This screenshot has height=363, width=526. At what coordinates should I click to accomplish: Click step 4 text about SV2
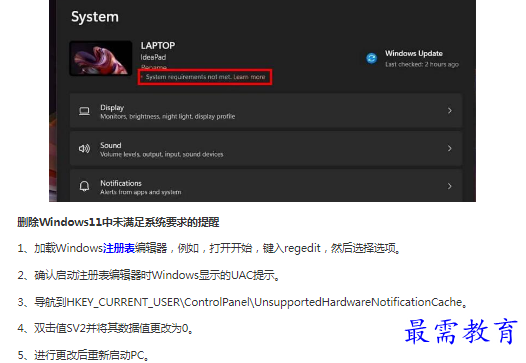tap(106, 328)
